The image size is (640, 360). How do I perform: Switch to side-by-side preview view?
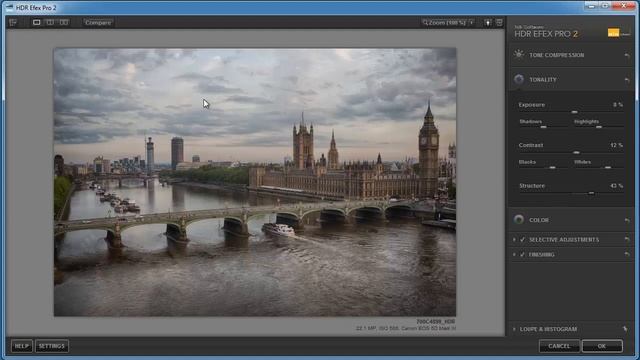point(64,22)
